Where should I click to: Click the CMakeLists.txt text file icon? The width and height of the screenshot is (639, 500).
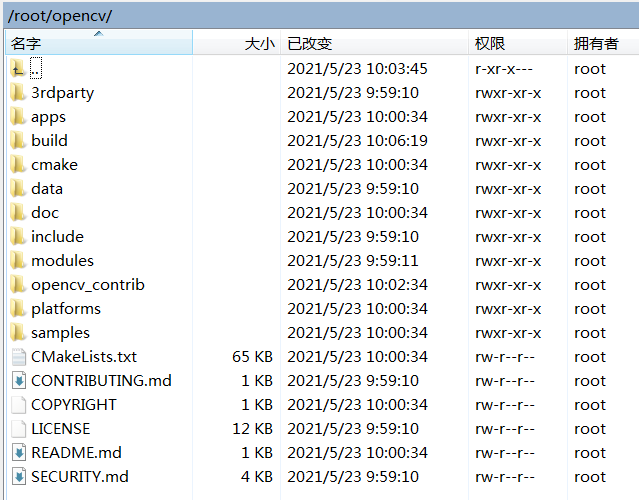[18, 357]
